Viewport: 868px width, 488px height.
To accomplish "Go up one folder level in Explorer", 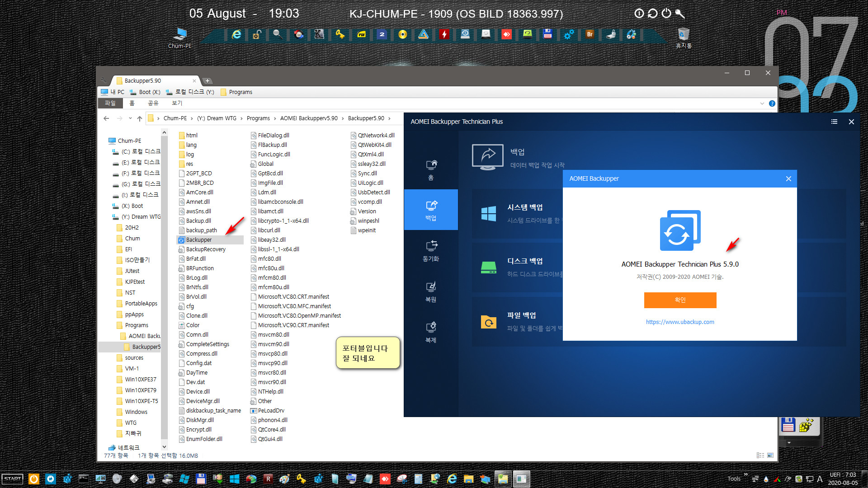I will click(x=140, y=118).
